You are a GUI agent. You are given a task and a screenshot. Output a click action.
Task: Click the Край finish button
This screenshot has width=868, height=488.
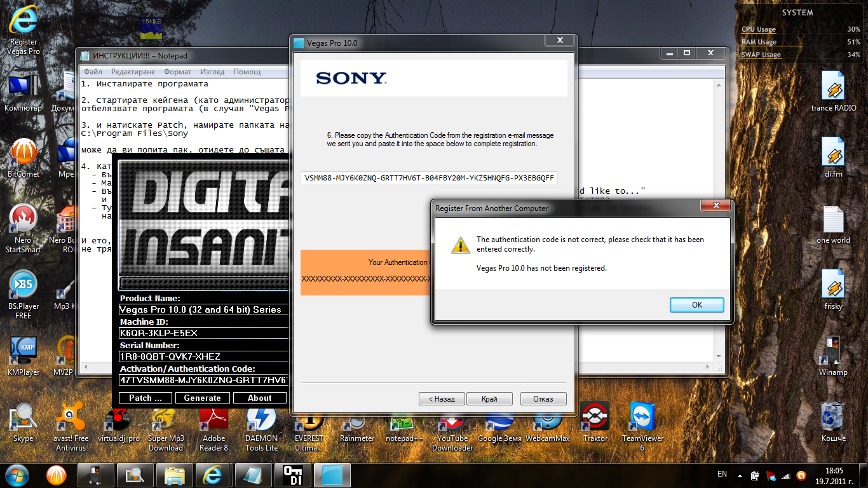tap(489, 399)
